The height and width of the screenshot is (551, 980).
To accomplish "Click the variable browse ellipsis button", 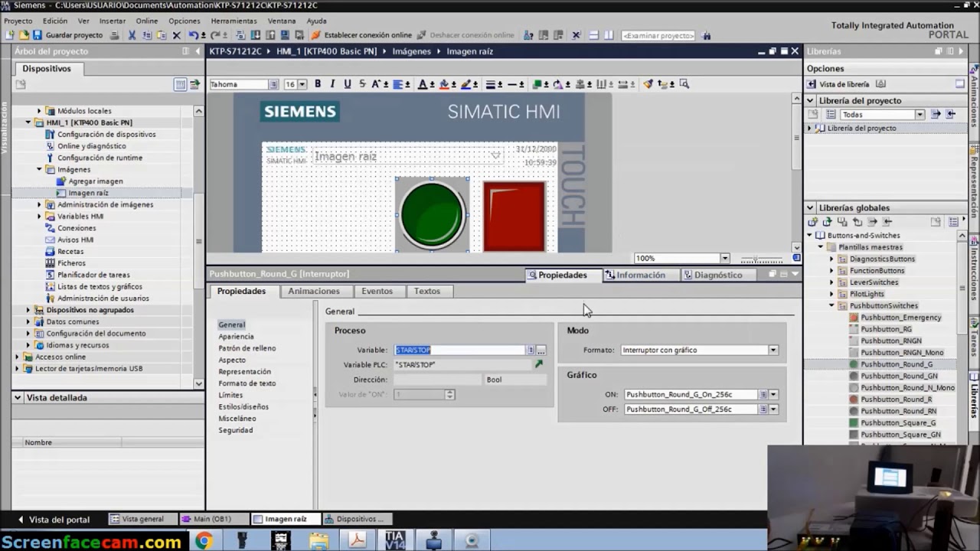I will (541, 350).
